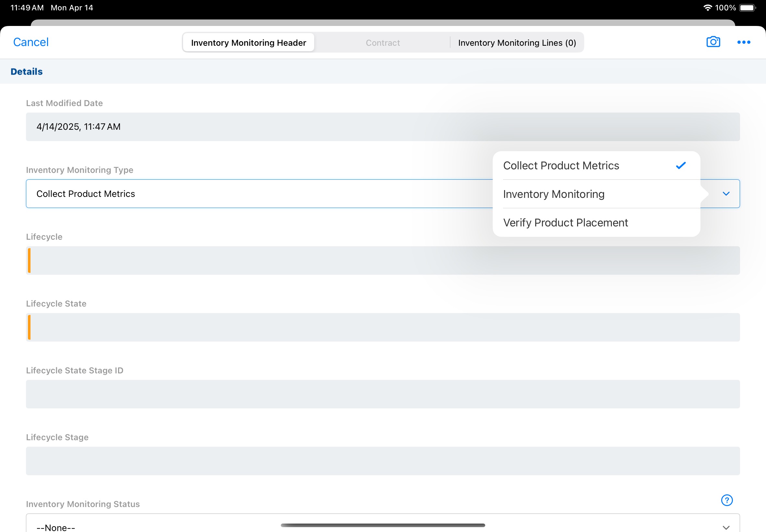Collapse Inventory Monitoring Type dropdown chevron
The width and height of the screenshot is (766, 532).
click(x=726, y=194)
